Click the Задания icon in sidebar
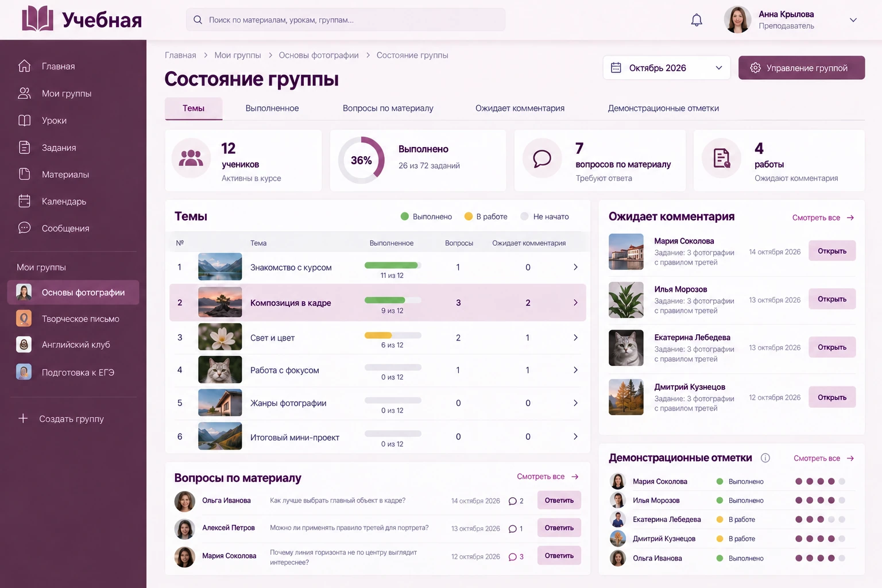Image resolution: width=882 pixels, height=588 pixels. [x=24, y=148]
